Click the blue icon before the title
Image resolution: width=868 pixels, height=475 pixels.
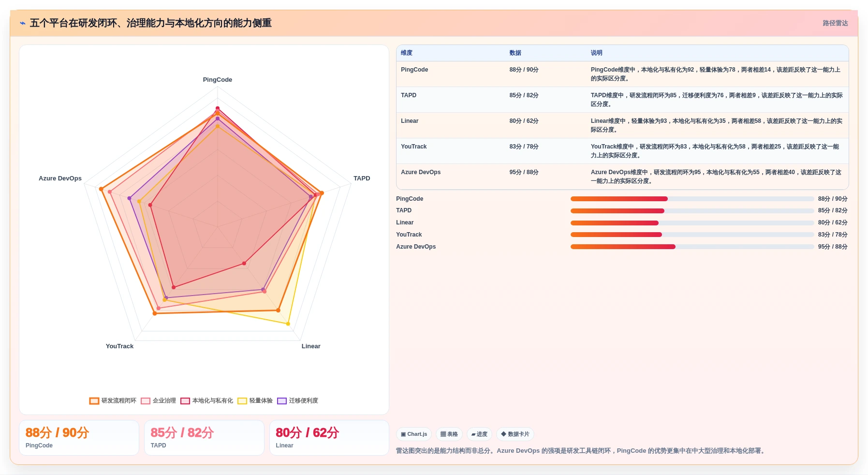23,23
